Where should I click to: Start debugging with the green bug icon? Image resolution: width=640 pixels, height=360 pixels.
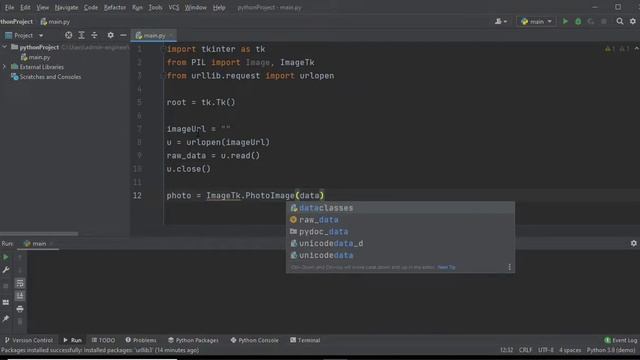[x=578, y=21]
